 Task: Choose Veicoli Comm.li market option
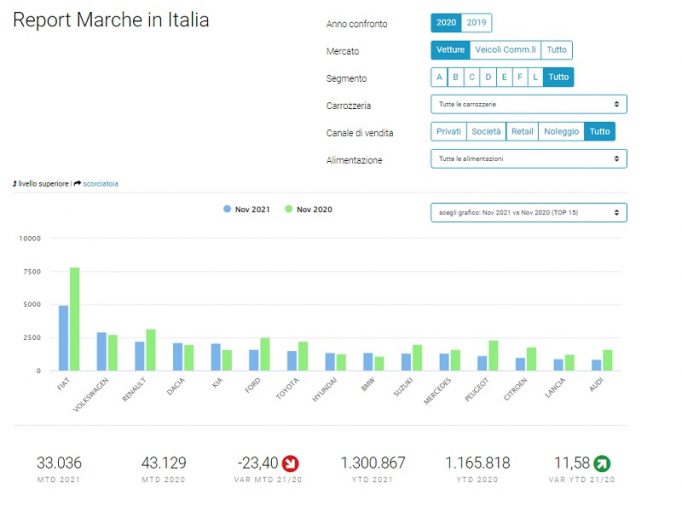coord(505,50)
